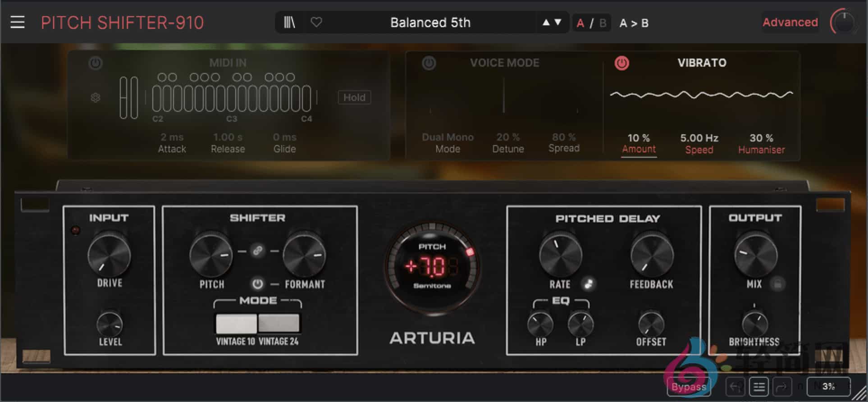Image resolution: width=868 pixels, height=402 pixels.
Task: Undo with the left arrow icon
Action: (x=735, y=387)
